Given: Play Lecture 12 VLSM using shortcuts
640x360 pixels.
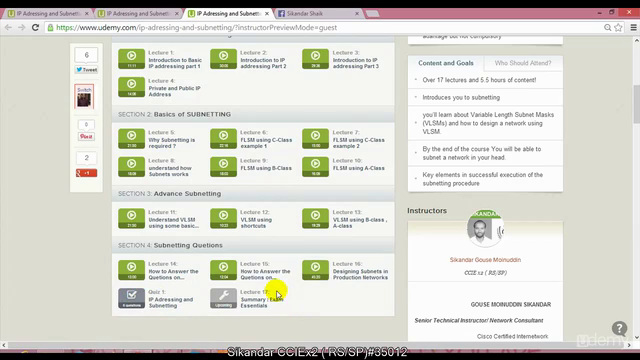Looking at the screenshot, I should 223,218.
